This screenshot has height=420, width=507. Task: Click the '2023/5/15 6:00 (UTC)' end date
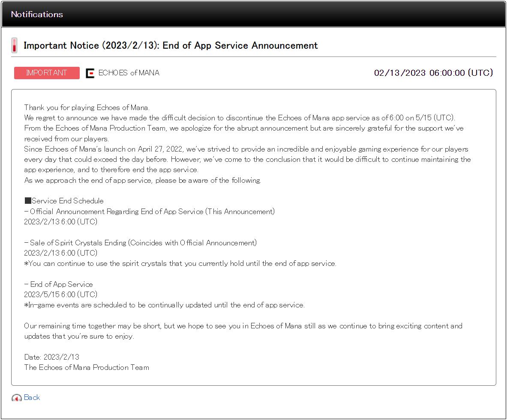pos(61,294)
